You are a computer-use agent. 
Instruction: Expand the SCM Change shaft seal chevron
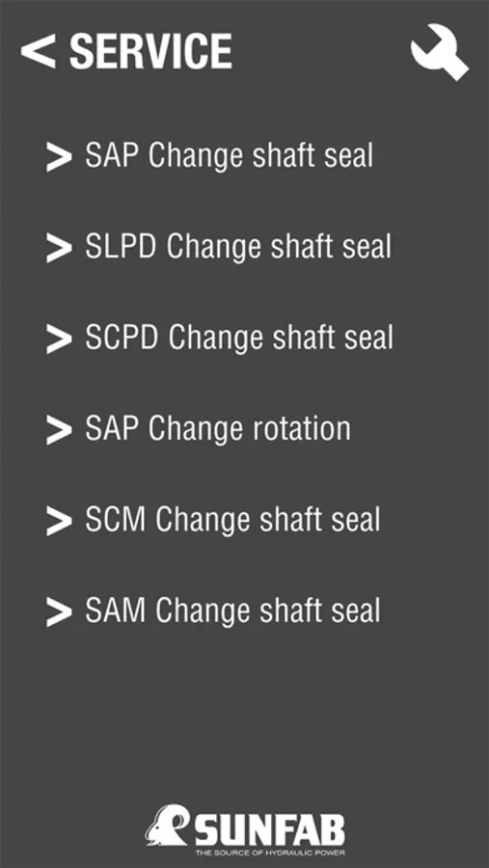pos(59,522)
